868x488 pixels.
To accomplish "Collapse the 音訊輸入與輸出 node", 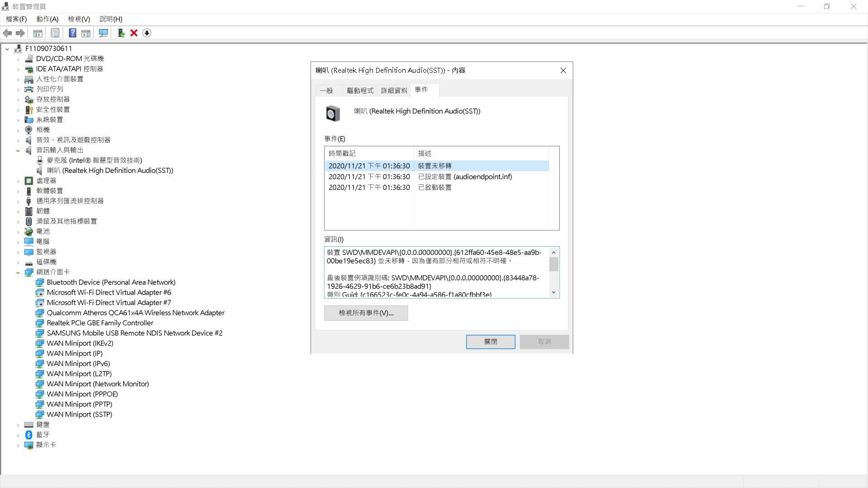I will tap(18, 150).
